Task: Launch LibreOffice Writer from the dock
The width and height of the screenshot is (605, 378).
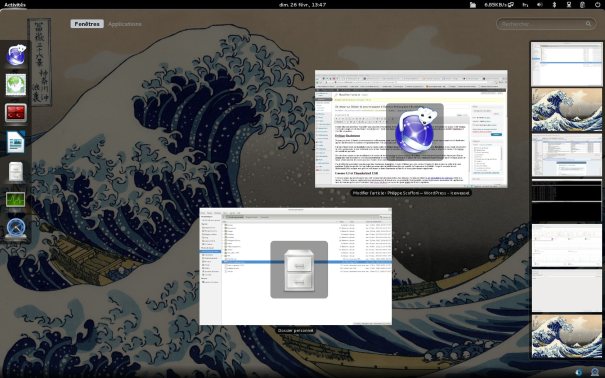Action: [x=16, y=142]
